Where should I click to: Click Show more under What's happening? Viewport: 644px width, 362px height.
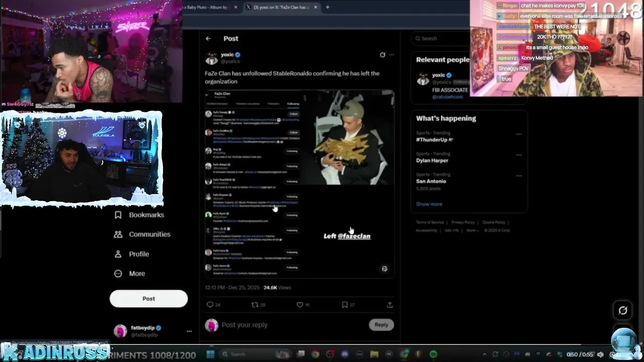[429, 204]
